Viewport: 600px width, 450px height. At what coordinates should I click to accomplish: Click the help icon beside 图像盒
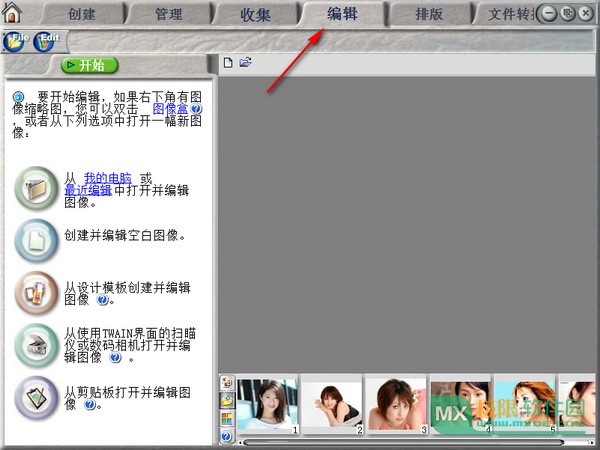click(196, 109)
